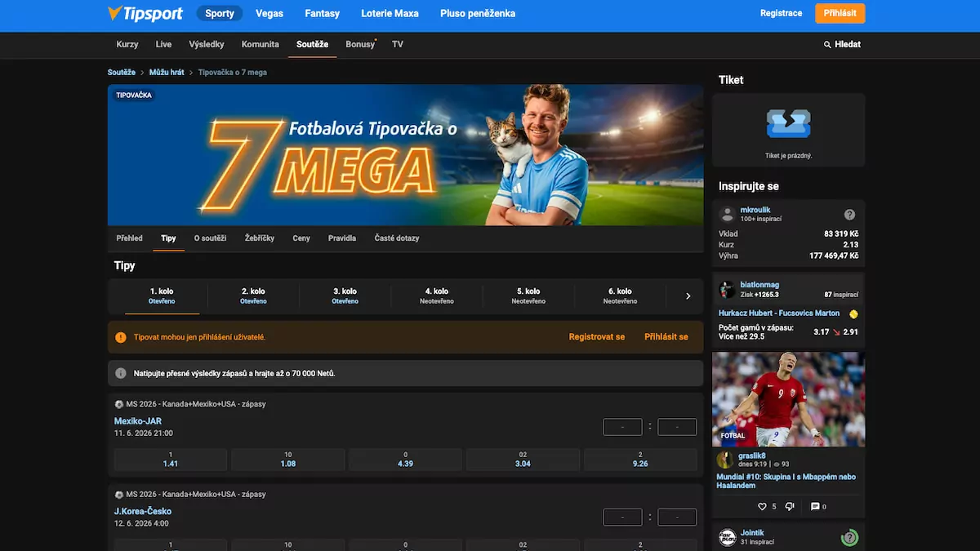Screen dimensions: 980x551
Task: Open the Bonusy tab
Action: pos(360,44)
